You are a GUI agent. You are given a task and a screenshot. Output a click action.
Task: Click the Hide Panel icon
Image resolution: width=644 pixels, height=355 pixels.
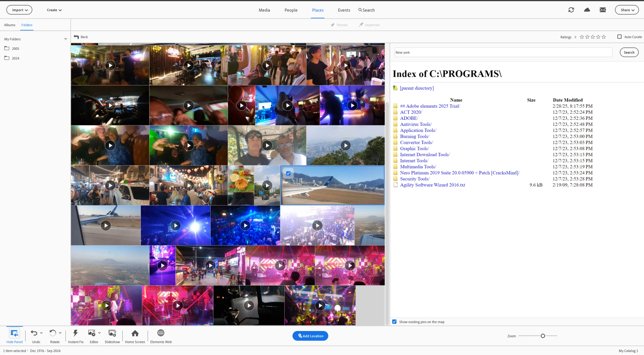(14, 333)
